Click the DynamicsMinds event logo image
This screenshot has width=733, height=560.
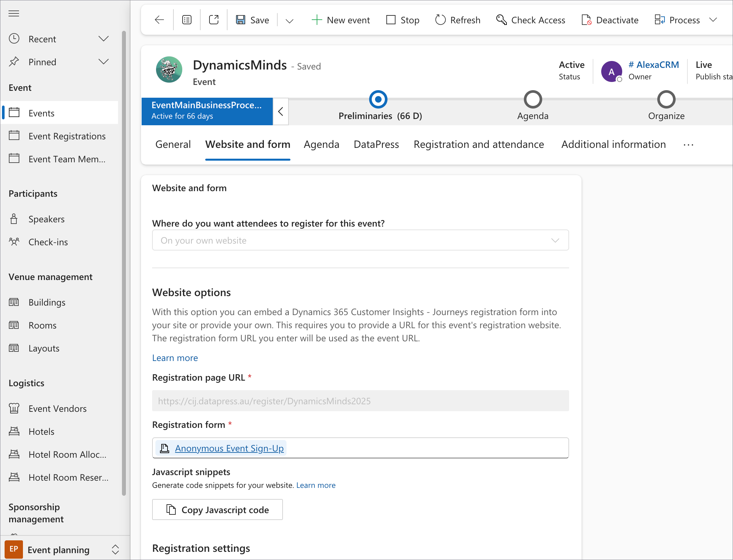(169, 70)
